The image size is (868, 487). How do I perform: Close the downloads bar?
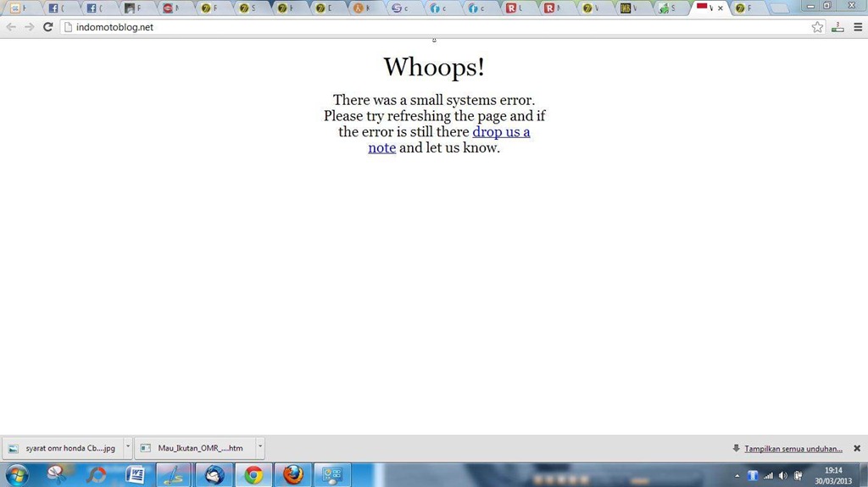click(857, 448)
